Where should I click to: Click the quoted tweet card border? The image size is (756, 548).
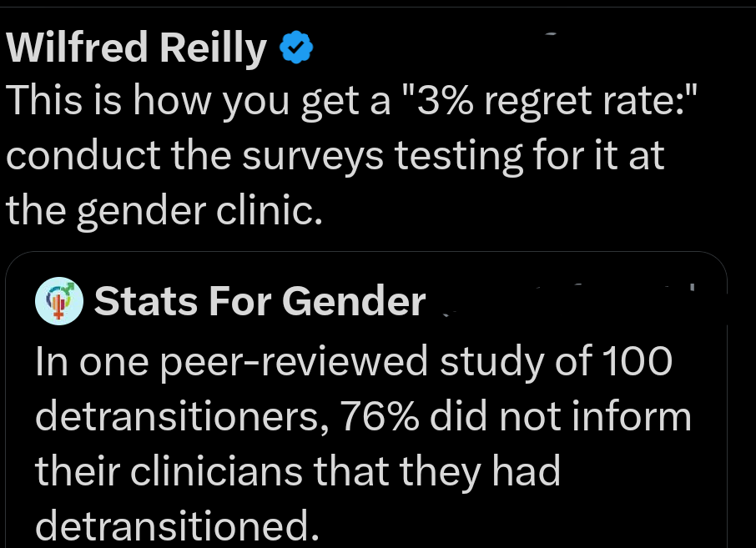tap(8, 392)
